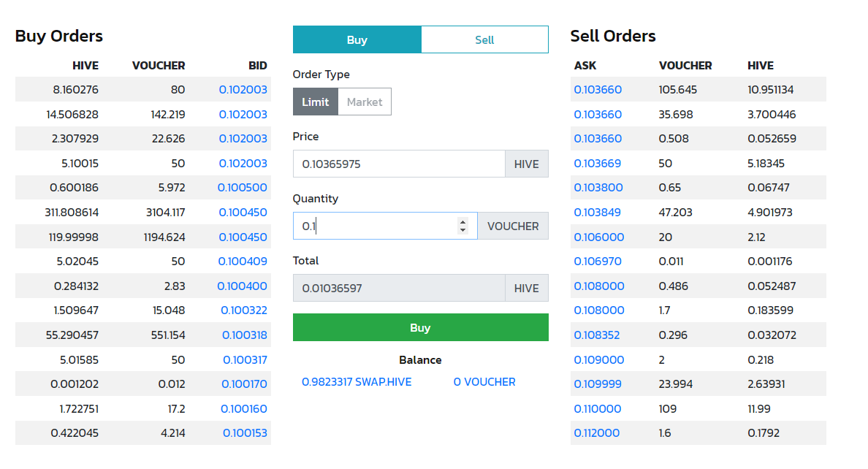This screenshot has width=868, height=469.
Task: Click the Buy Orders heading
Action: coord(58,36)
